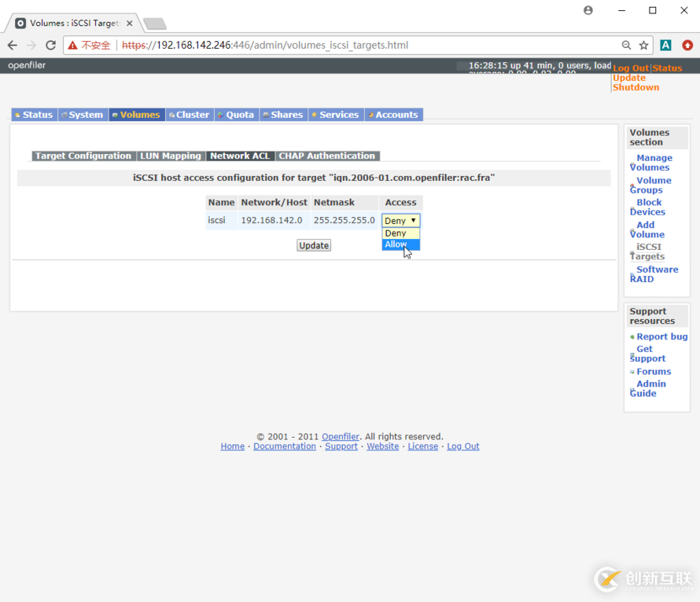This screenshot has width=700, height=602.
Task: Click the red extension icon in toolbar
Action: [x=687, y=46]
